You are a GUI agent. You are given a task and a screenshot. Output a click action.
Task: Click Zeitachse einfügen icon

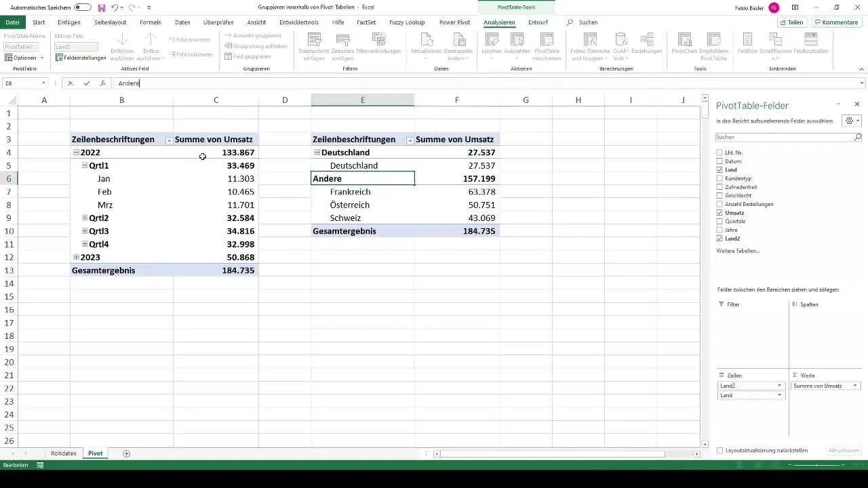tap(343, 39)
